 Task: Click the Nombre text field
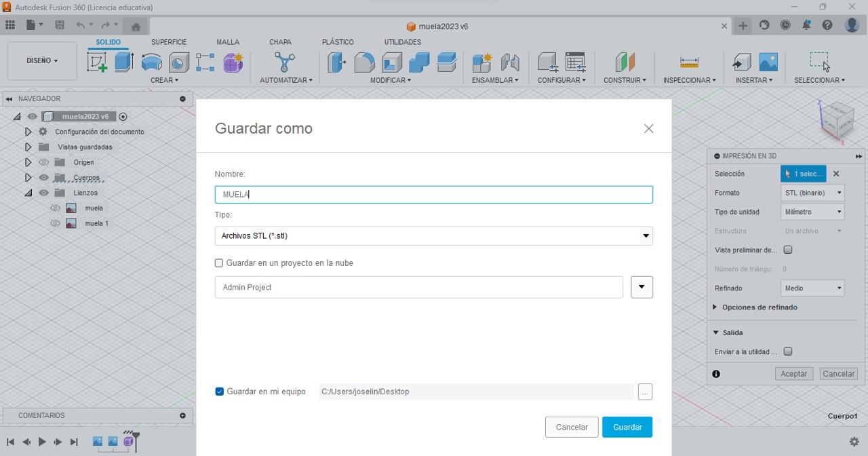coord(433,195)
